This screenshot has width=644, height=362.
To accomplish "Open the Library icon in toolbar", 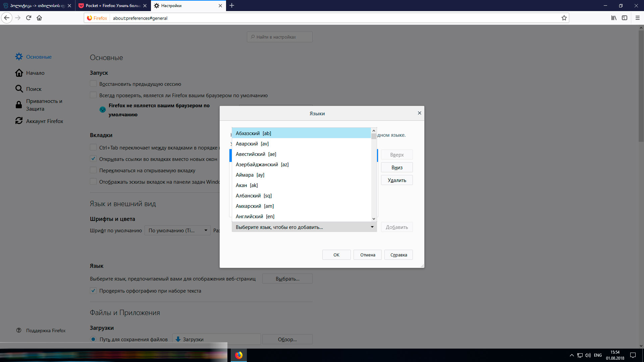I will coord(613,18).
